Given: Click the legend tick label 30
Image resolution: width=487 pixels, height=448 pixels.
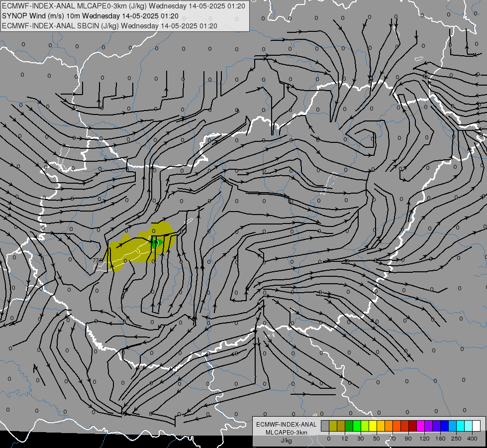Looking at the screenshot, I should click(361, 439).
